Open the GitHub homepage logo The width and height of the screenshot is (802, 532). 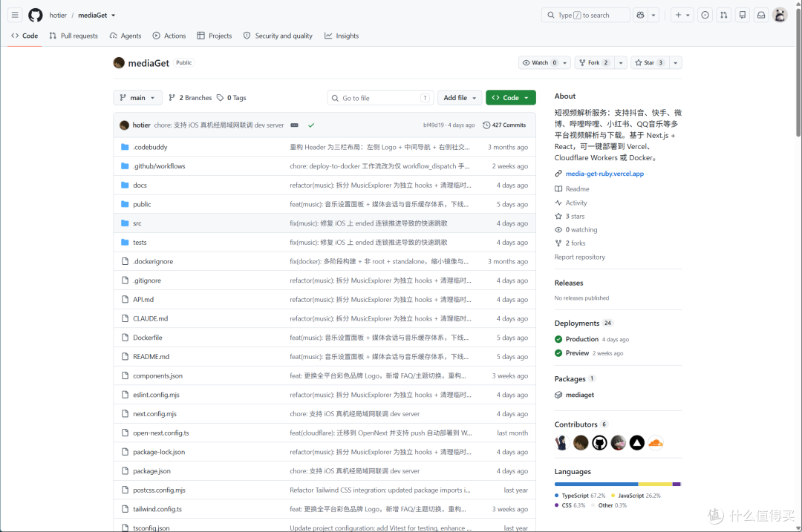[36, 16]
